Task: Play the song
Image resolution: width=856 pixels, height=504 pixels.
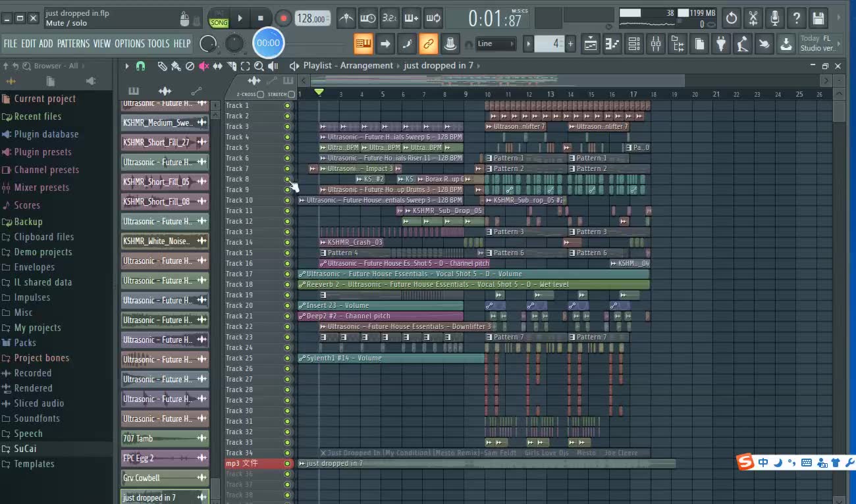Action: click(240, 18)
